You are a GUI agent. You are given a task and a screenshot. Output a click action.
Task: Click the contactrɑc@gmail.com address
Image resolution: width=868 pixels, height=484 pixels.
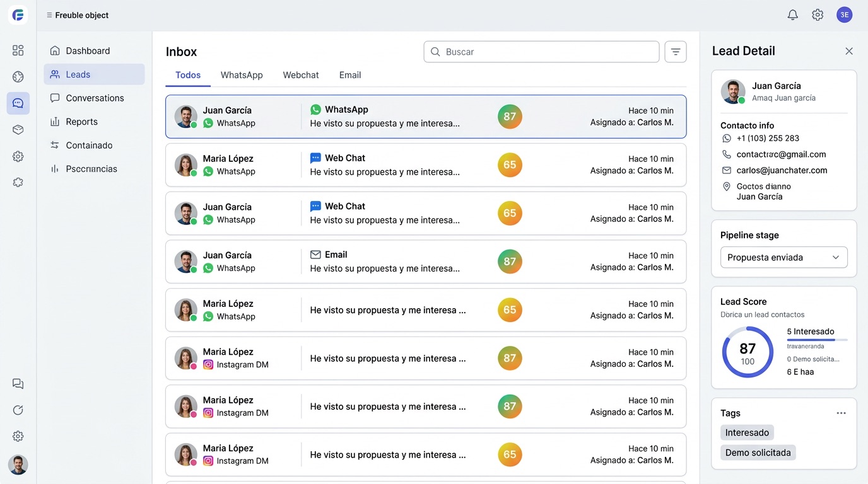[781, 154]
